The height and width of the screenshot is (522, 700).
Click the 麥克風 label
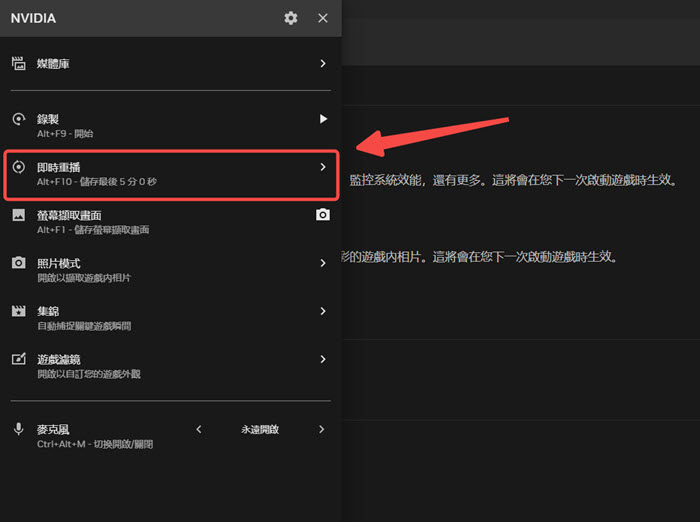pos(53,430)
